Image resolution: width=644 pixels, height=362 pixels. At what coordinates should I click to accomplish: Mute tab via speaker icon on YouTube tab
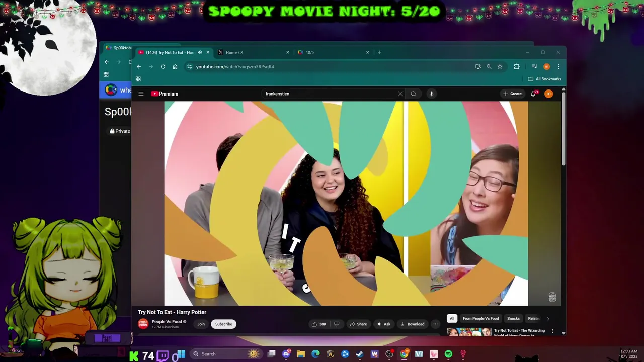click(x=200, y=52)
